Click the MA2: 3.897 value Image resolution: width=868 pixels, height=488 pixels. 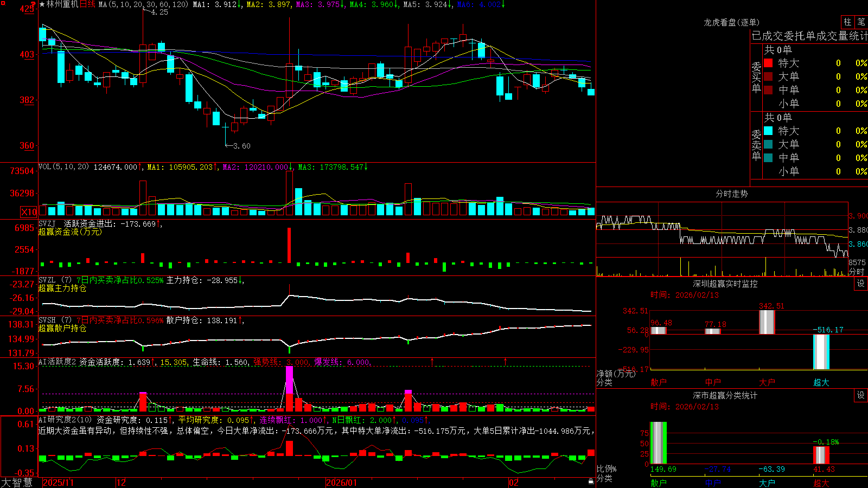[268, 4]
